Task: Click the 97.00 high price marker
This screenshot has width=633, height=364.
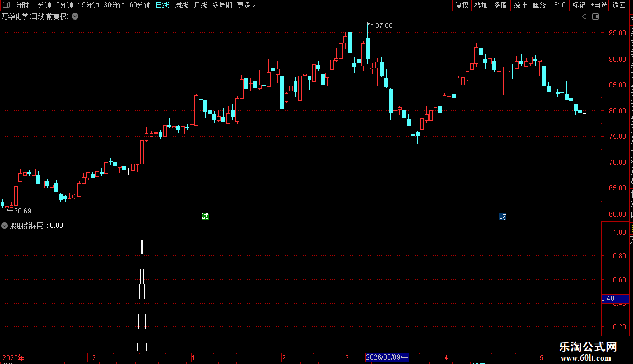Action: pyautogui.click(x=384, y=26)
